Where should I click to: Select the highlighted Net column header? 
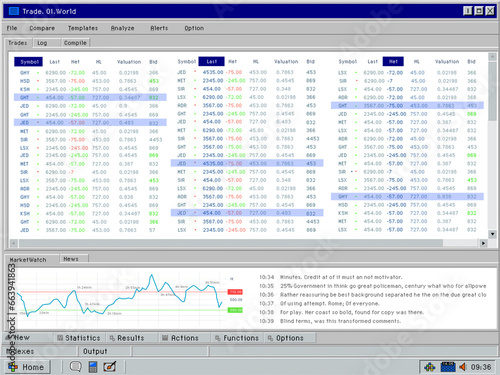(x=393, y=61)
